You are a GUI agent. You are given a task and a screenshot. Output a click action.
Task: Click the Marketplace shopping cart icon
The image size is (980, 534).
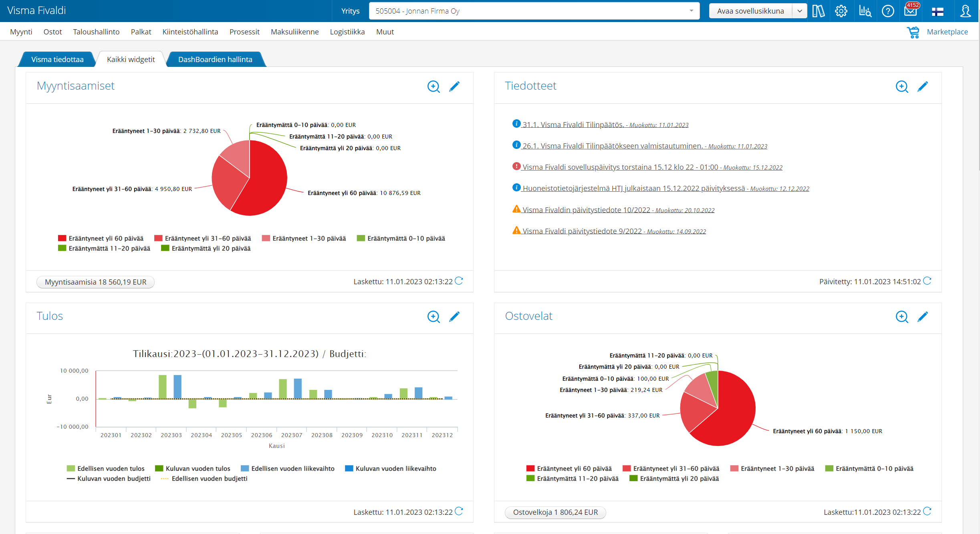tap(913, 32)
